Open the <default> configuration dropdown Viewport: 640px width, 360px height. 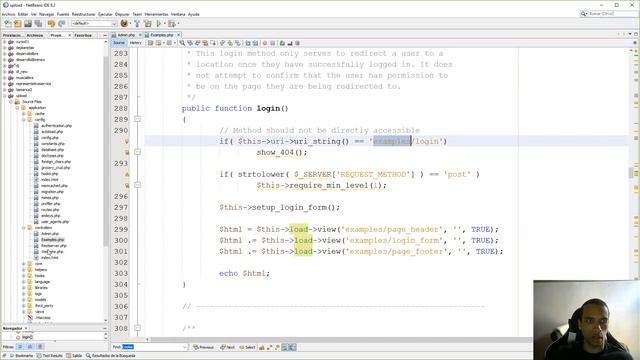94,24
